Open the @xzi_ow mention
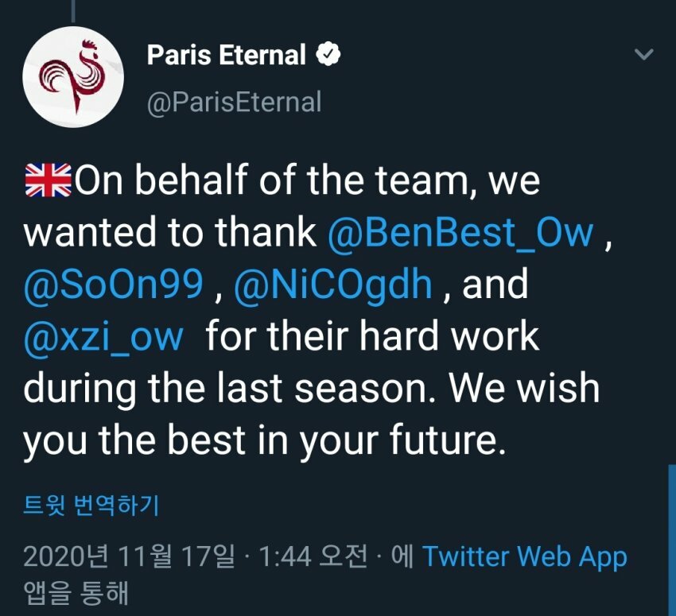 tap(103, 337)
